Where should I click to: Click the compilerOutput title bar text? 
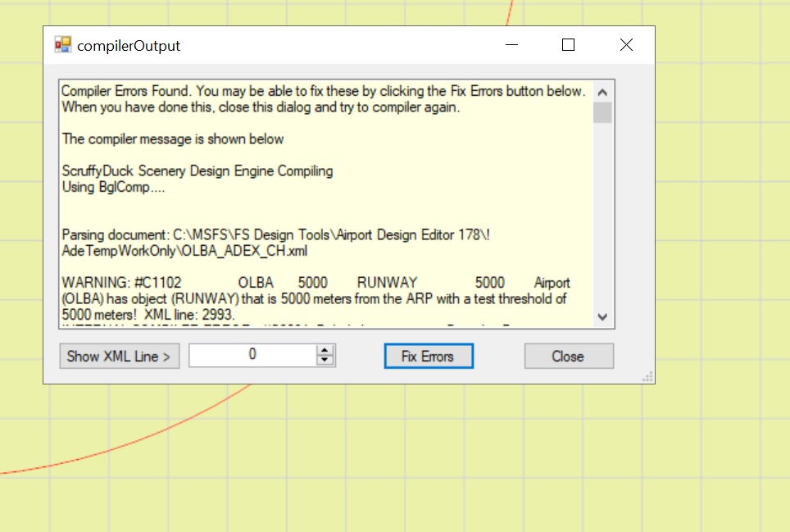[x=129, y=46]
